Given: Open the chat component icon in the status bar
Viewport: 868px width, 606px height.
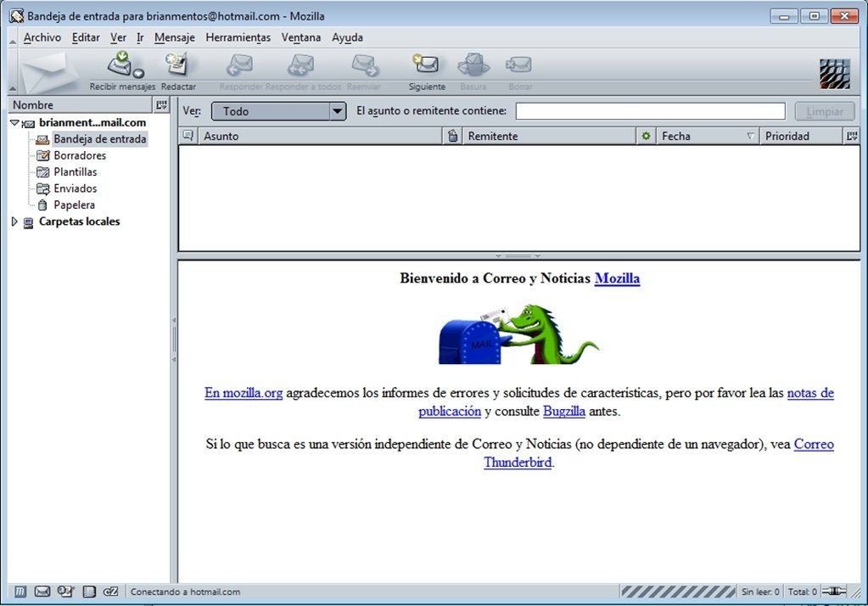Looking at the screenshot, I should pyautogui.click(x=110, y=592).
